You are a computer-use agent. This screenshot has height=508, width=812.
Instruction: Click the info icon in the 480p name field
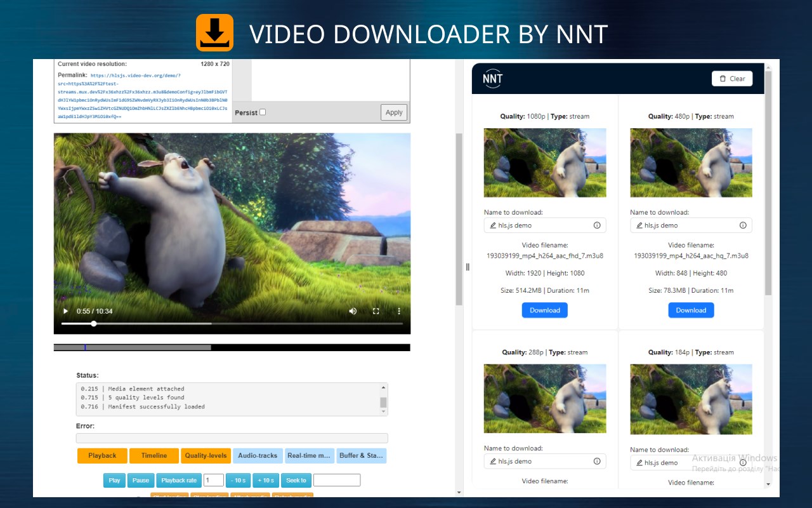coord(743,225)
